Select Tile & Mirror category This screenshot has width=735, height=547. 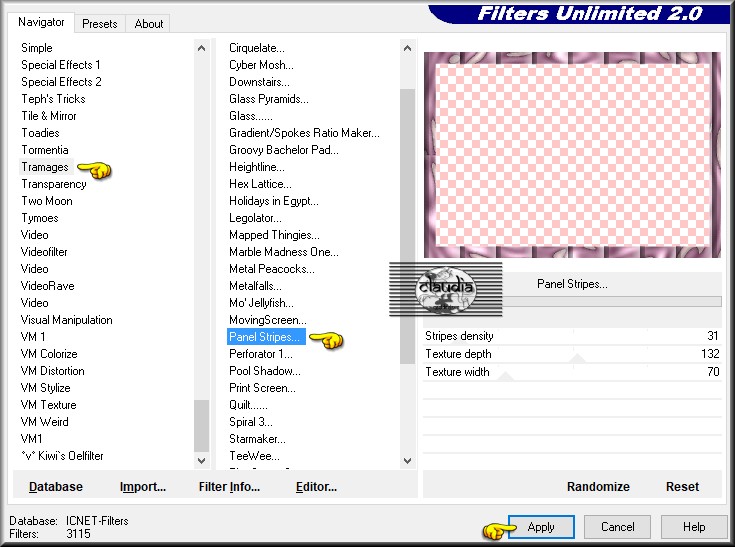tap(48, 116)
